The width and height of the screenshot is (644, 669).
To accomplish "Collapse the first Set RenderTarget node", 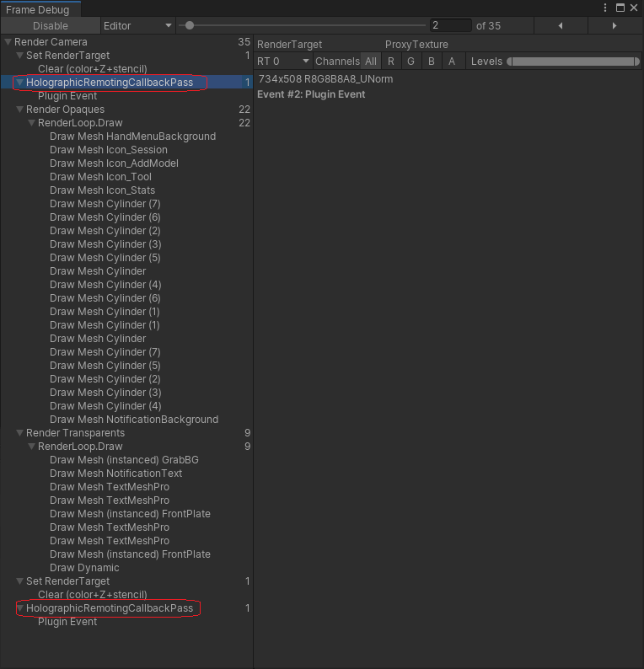I will click(19, 56).
